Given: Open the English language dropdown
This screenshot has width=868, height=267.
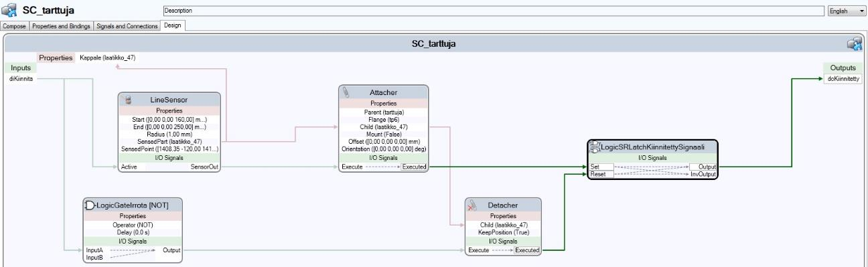Looking at the screenshot, I should click(x=847, y=11).
